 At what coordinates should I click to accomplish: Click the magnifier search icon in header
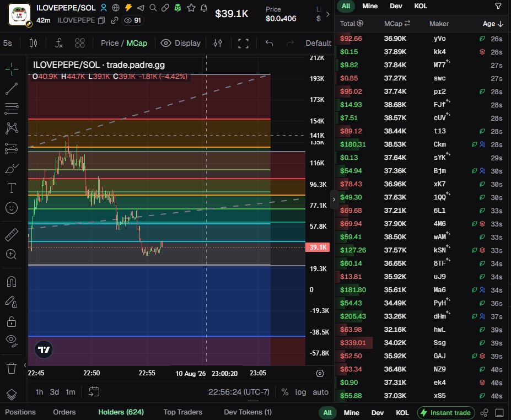[x=153, y=8]
